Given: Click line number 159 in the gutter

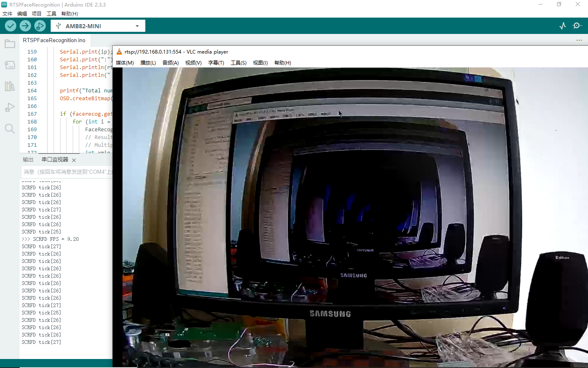Looking at the screenshot, I should [32, 52].
